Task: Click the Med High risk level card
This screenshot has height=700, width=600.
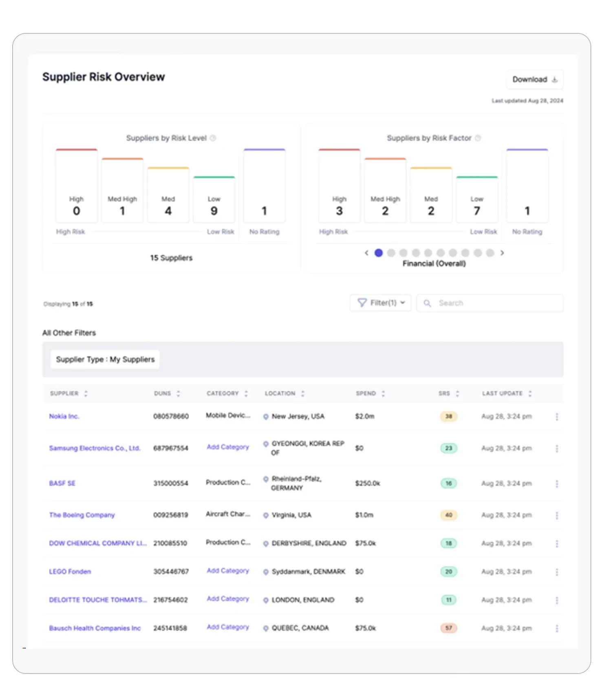Action: (x=122, y=190)
